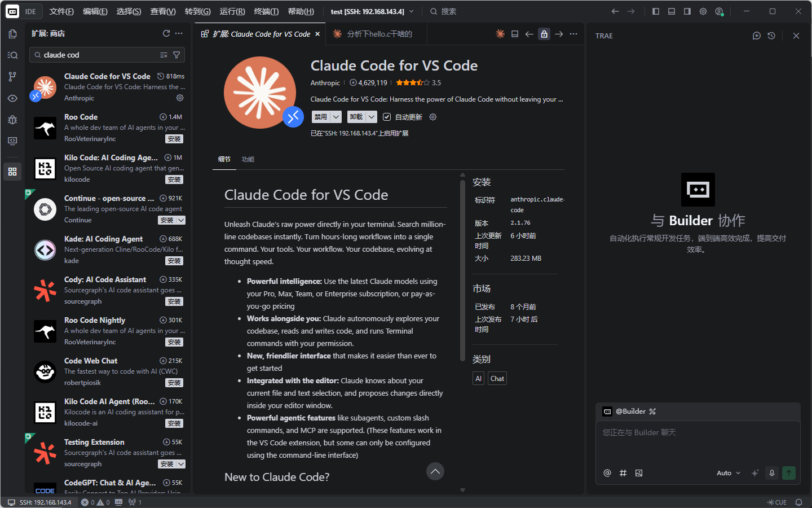Open editor more actions ellipsis

pos(573,34)
